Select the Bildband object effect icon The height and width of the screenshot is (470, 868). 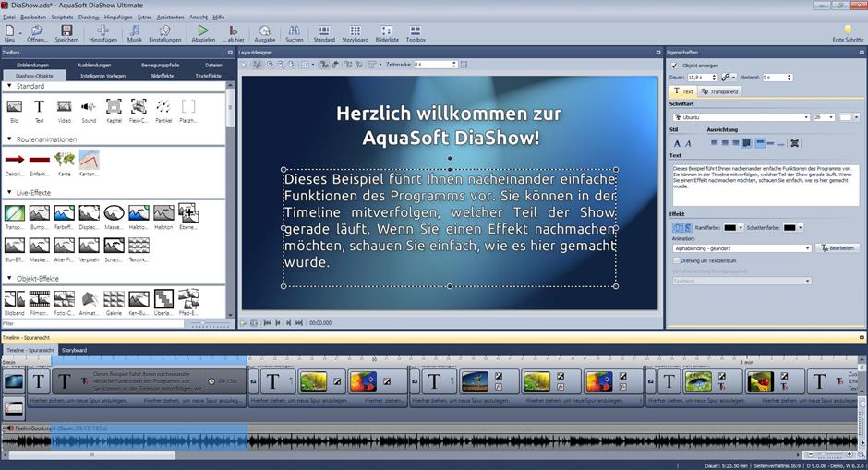(15, 299)
